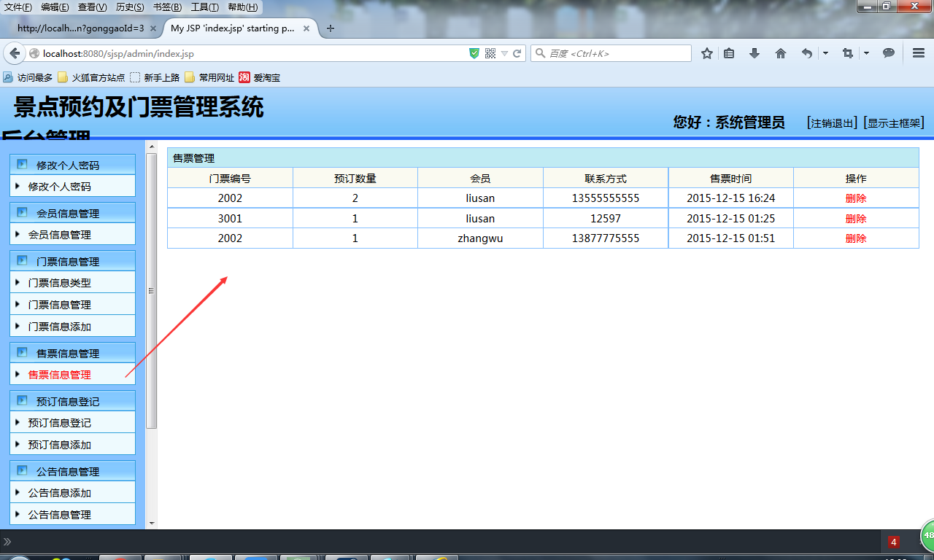The width and height of the screenshot is (934, 560).
Task: Open the 访问最多 bookmark
Action: point(28,77)
